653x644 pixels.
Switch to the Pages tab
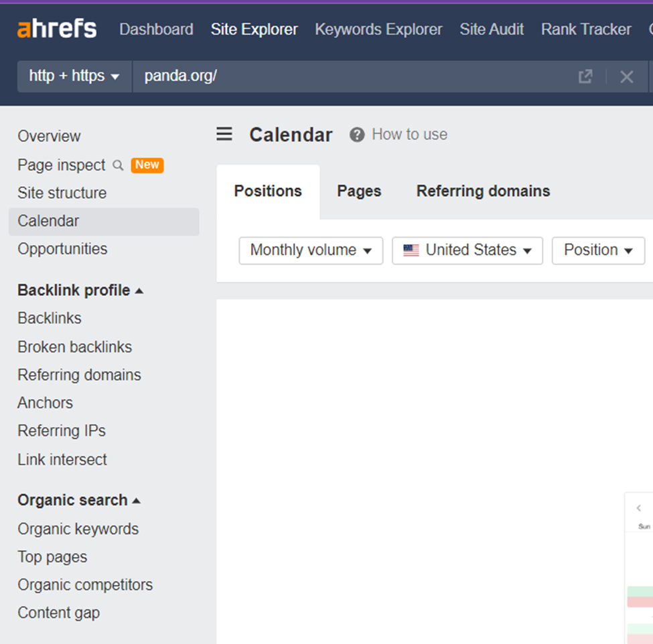pos(359,191)
